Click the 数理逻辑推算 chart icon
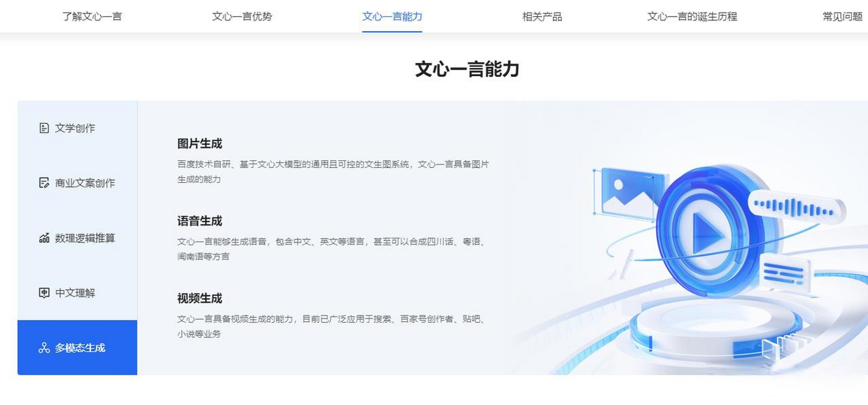The width and height of the screenshot is (868, 405). pos(44,238)
